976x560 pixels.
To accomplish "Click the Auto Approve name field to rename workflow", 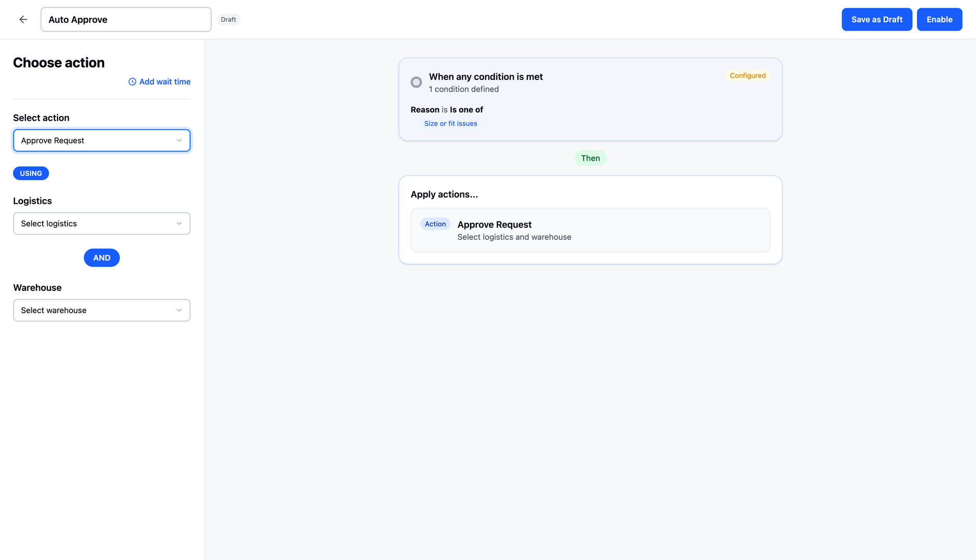I will (126, 19).
